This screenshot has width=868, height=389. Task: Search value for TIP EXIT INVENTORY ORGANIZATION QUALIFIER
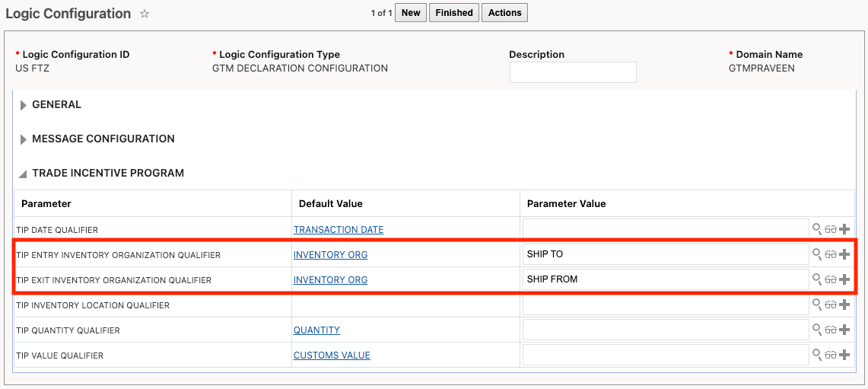click(x=816, y=279)
